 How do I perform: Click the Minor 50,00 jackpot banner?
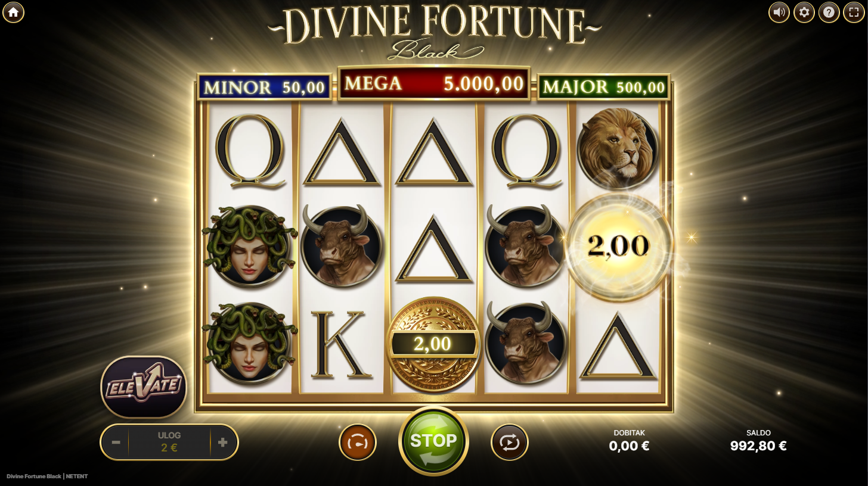(x=264, y=88)
